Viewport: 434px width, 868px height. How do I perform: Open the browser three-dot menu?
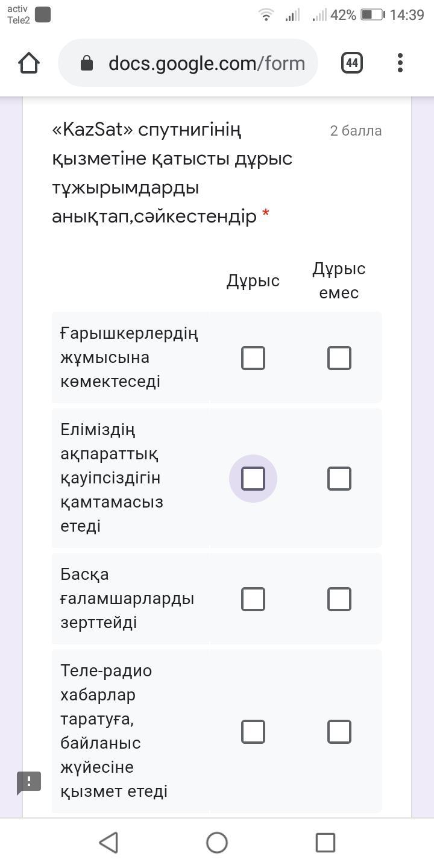(400, 63)
